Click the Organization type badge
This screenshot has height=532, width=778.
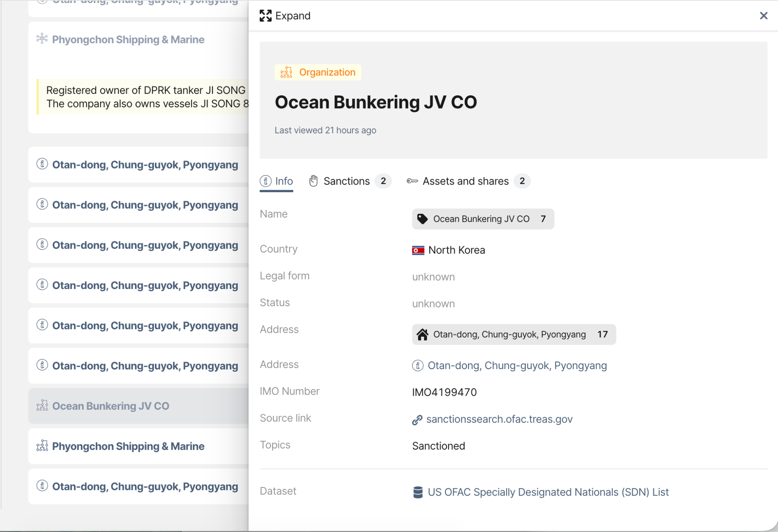click(318, 72)
